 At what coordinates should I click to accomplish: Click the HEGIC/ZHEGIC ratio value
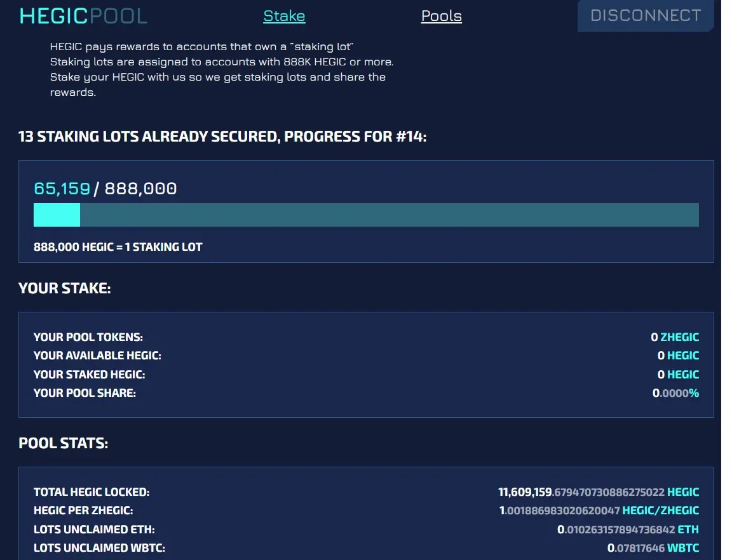point(599,510)
